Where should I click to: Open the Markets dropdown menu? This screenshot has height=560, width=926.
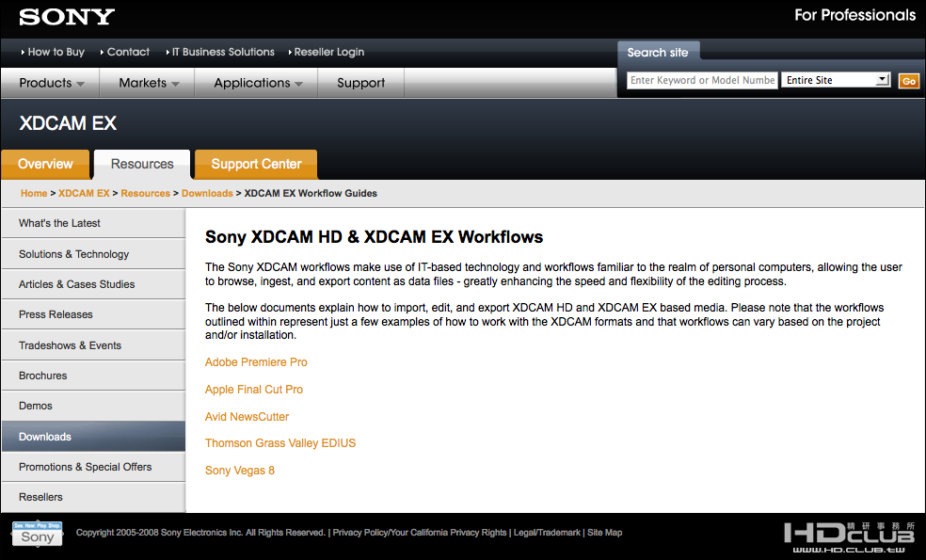tap(148, 83)
